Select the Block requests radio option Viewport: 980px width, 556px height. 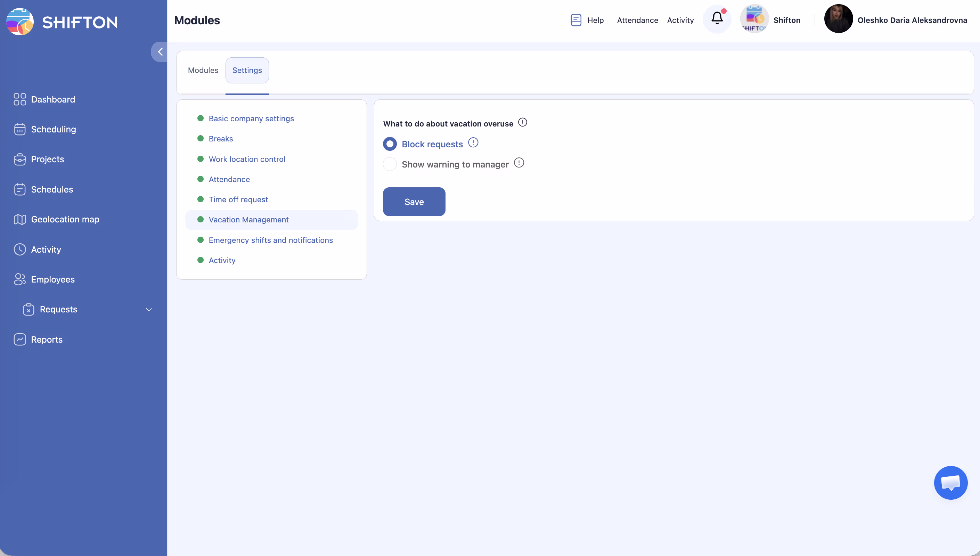[x=390, y=144]
